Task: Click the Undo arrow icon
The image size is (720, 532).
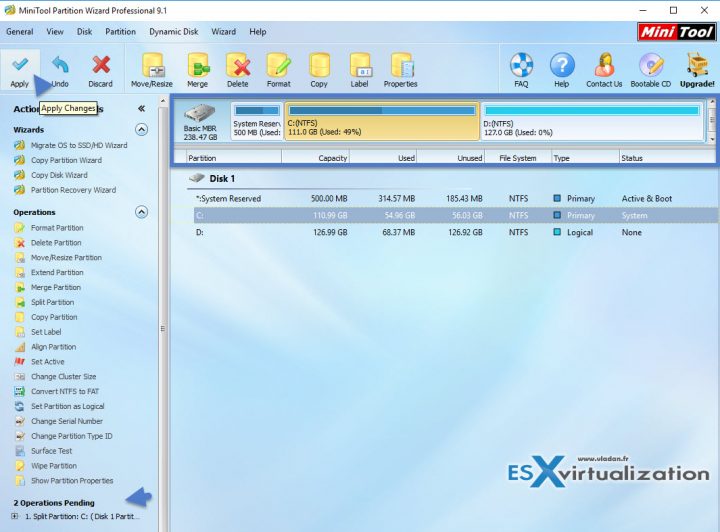Action: pos(60,65)
